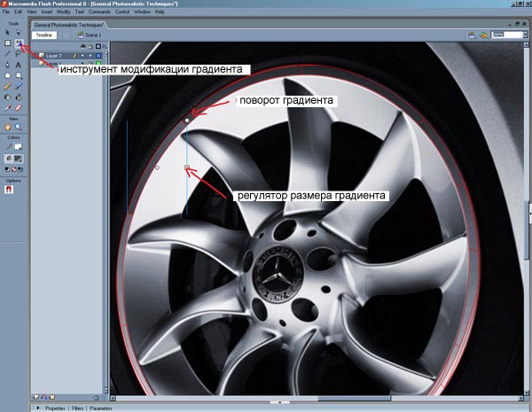The height and width of the screenshot is (412, 532).
Task: Open the Commands menu
Action: click(x=99, y=12)
